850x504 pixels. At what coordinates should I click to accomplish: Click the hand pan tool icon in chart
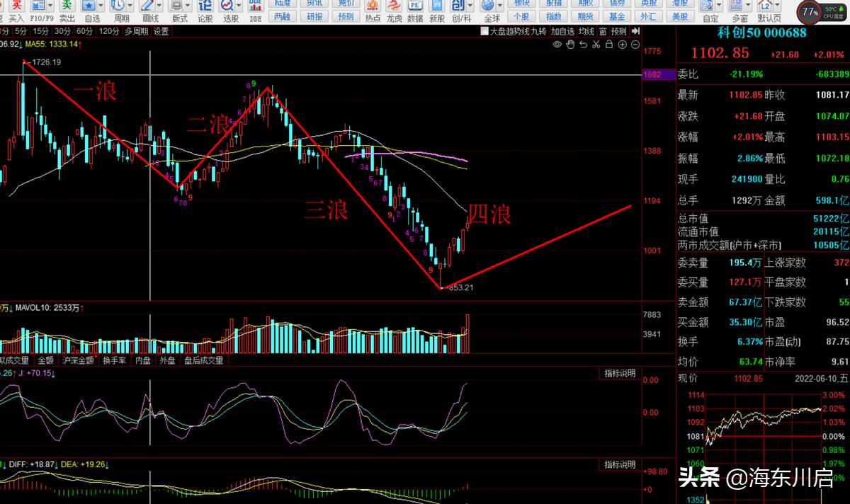pyautogui.click(x=570, y=45)
